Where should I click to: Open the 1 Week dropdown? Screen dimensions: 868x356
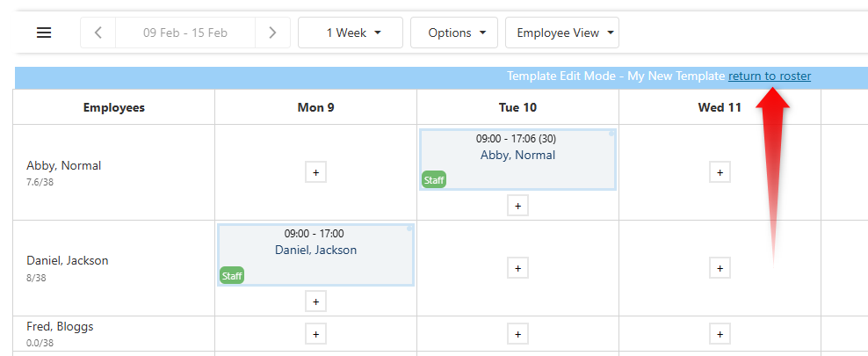coord(351,33)
